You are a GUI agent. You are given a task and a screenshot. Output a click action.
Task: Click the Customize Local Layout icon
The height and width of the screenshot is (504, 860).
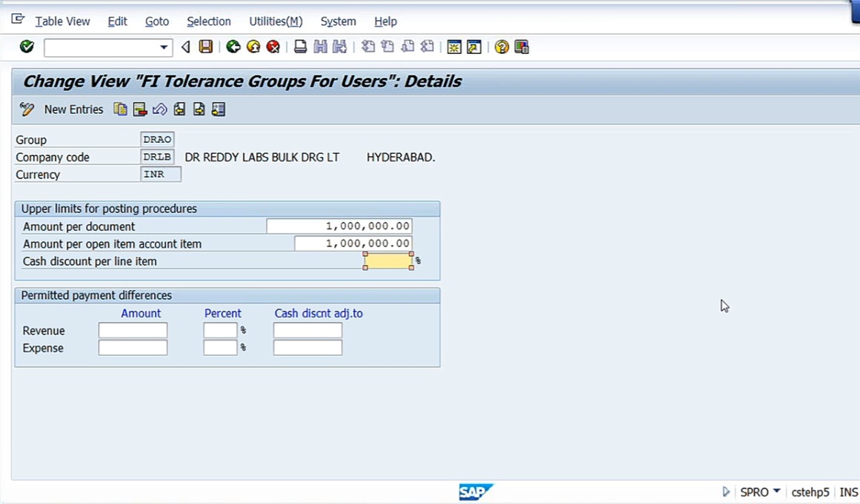click(521, 47)
